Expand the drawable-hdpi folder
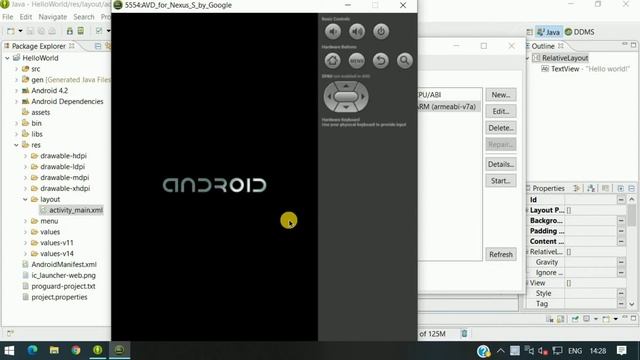This screenshot has height=360, width=640. click(25, 156)
